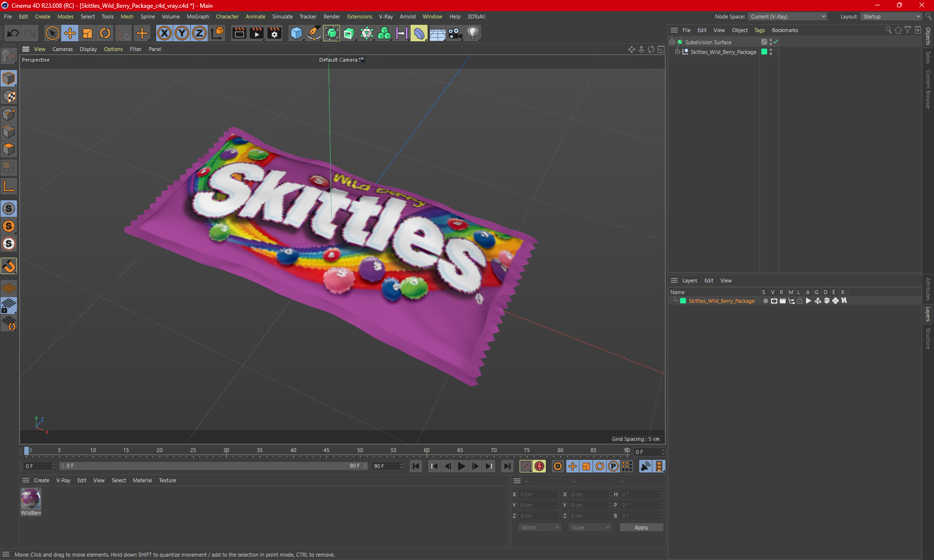This screenshot has height=560, width=934.
Task: Open the Scale mode dropdown
Action: tap(590, 527)
